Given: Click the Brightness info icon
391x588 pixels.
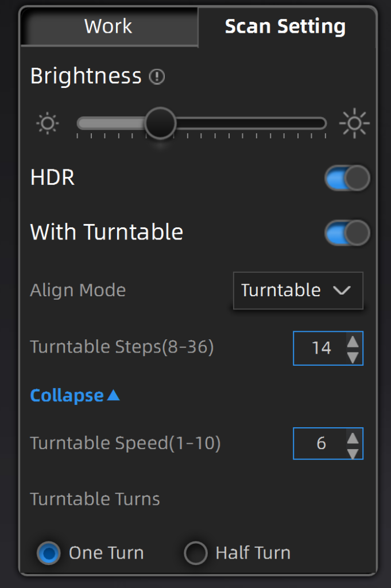Looking at the screenshot, I should [157, 76].
